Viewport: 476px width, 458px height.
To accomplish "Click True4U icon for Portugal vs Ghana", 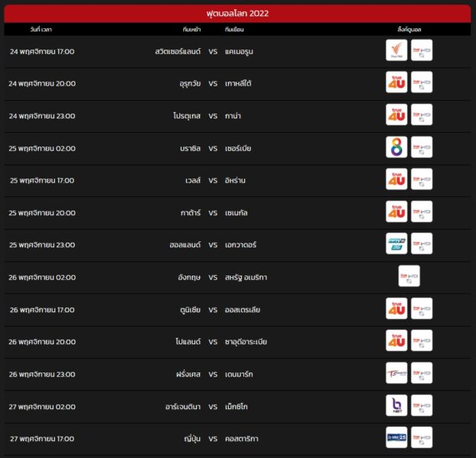I will (397, 114).
